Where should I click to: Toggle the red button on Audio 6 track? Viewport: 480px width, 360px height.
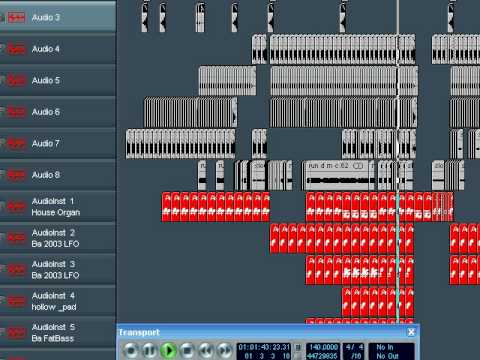(x=16, y=112)
